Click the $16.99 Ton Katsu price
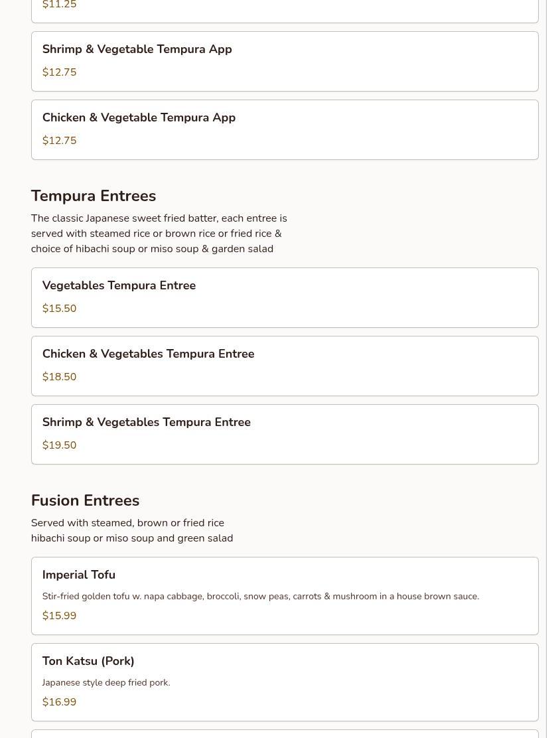The height and width of the screenshot is (738, 560). (x=59, y=701)
